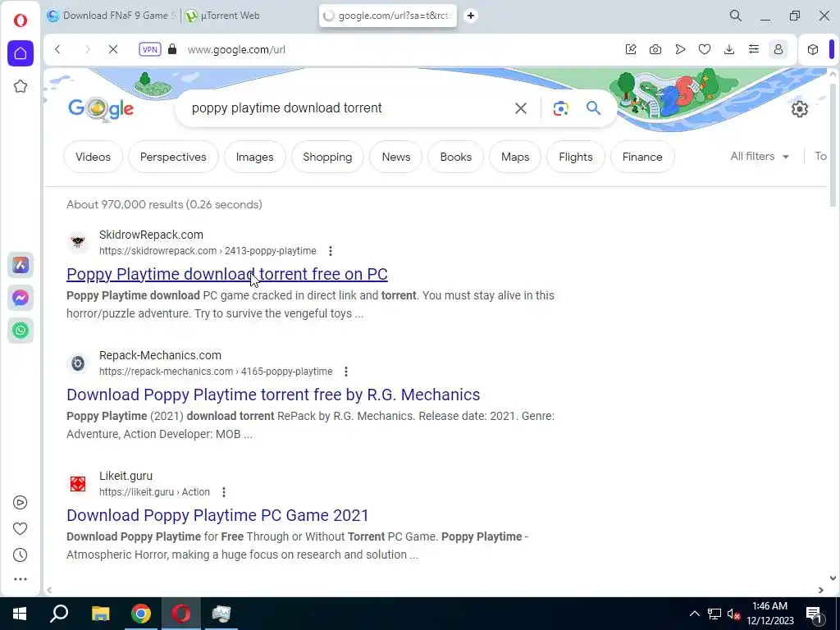The image size is (840, 630).
Task: Open R.G. Mechanics Poppy Playtime link
Action: 273,395
